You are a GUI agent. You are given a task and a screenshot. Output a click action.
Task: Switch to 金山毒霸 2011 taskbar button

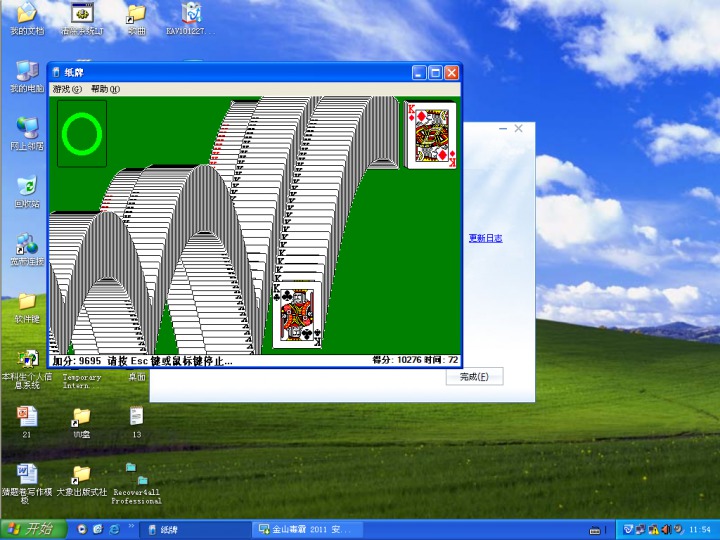click(x=308, y=530)
